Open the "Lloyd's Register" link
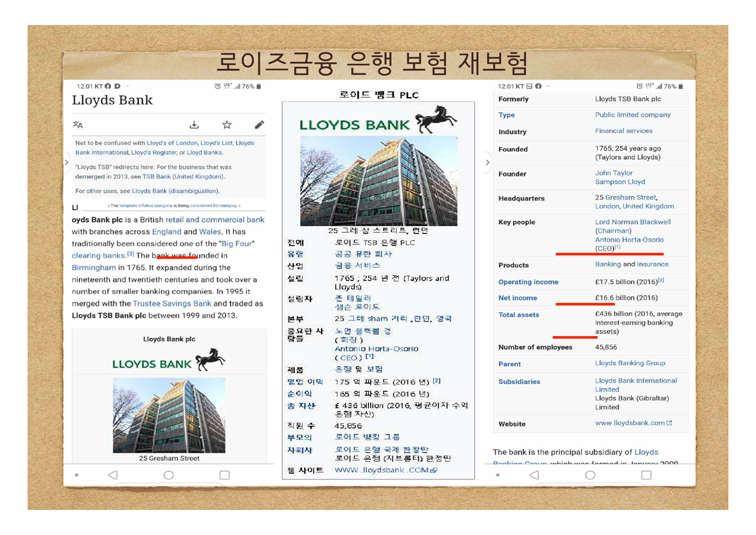Image resolution: width=756 pixels, height=535 pixels. pos(154,152)
